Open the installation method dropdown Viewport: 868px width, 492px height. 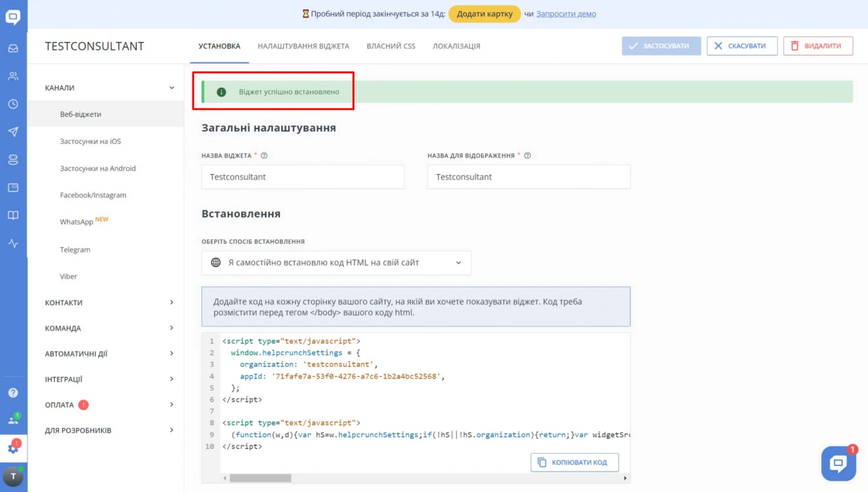coord(336,262)
